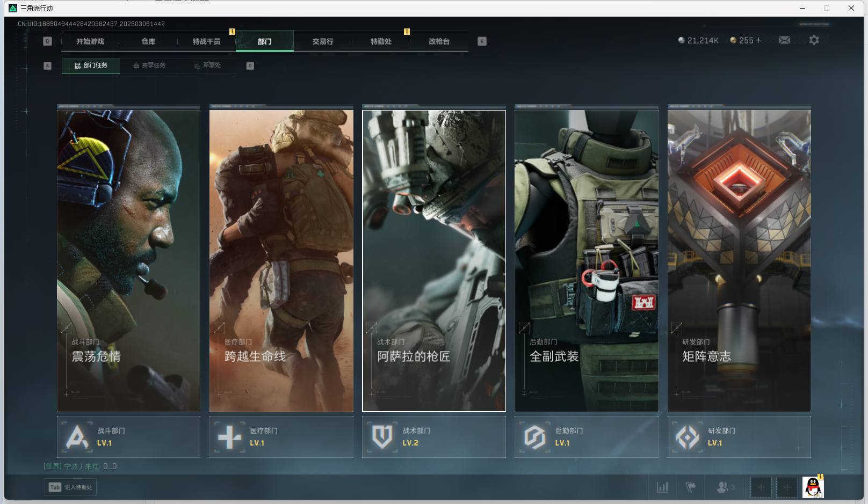Click the flag icon in bottom bar
Image resolution: width=868 pixels, height=504 pixels.
pos(691,487)
